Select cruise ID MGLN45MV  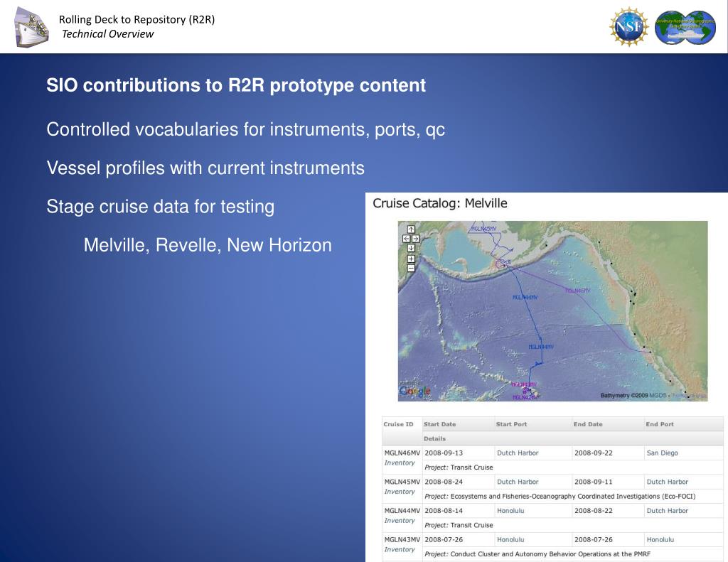point(402,482)
